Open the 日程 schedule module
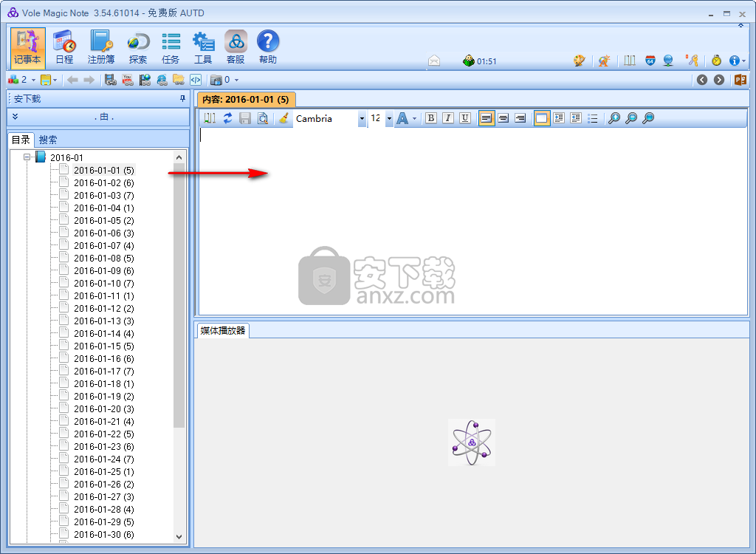Screen dimensions: 756x554 (x=64, y=48)
